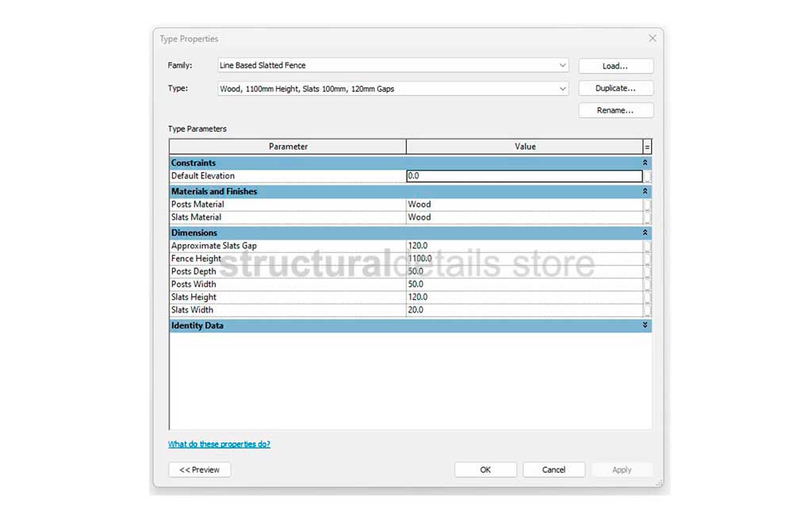Click the associate parameter icon beside Fence Height
812x525 pixels.
click(648, 258)
